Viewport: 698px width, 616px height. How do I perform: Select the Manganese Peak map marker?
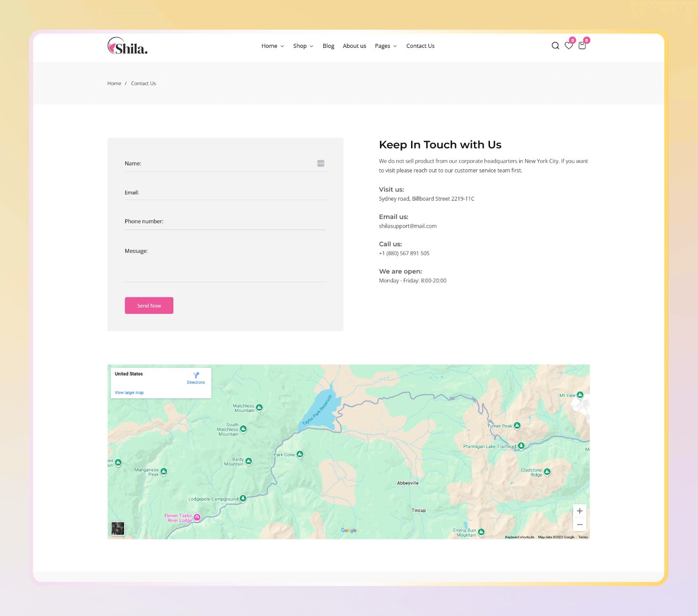click(164, 472)
